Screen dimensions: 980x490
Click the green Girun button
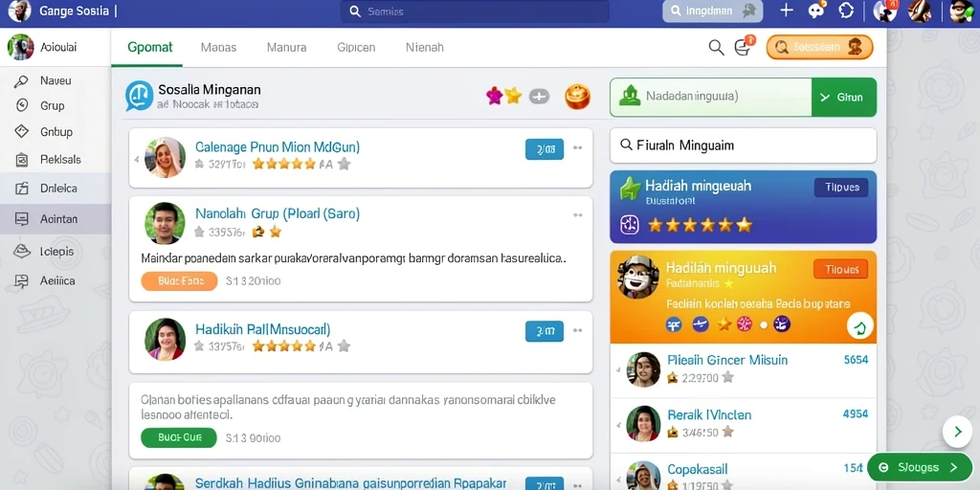844,97
